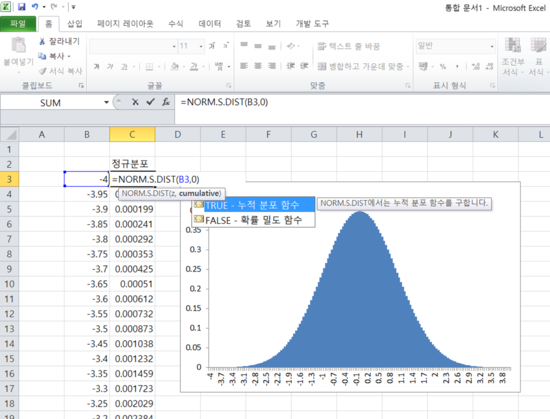
Task: Click Merge and Center (병합하고 가운데 맞춤) button
Action: [x=361, y=66]
